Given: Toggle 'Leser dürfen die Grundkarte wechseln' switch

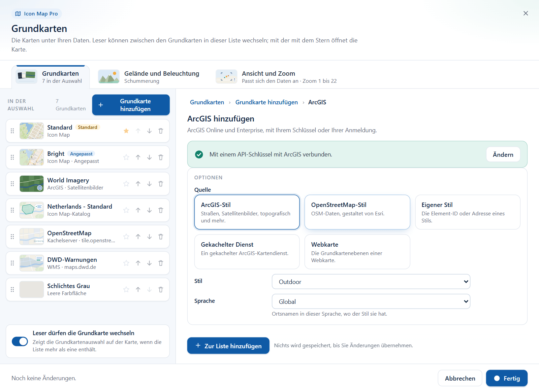Looking at the screenshot, I should pos(20,341).
